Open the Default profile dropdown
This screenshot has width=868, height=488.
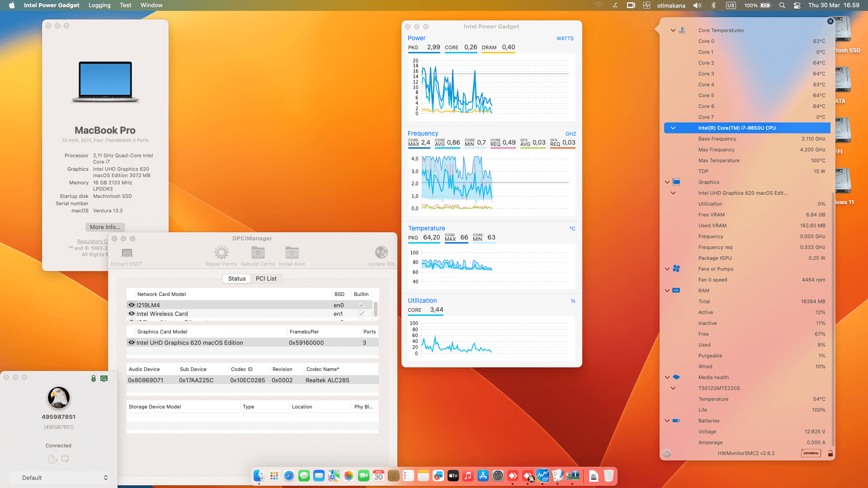[59, 478]
